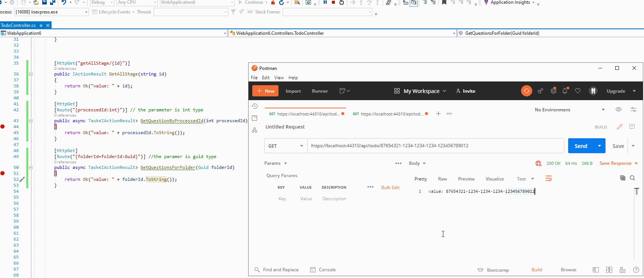Add a new request tab with plus
This screenshot has width=644, height=278.
(438, 114)
